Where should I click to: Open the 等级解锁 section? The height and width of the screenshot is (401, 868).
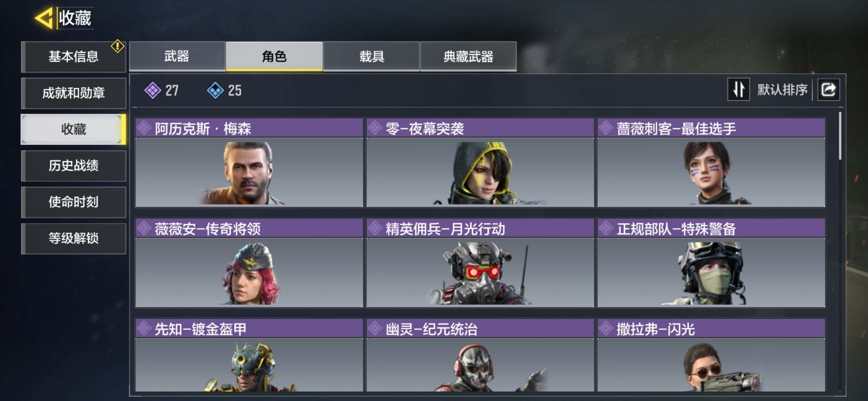coord(73,238)
